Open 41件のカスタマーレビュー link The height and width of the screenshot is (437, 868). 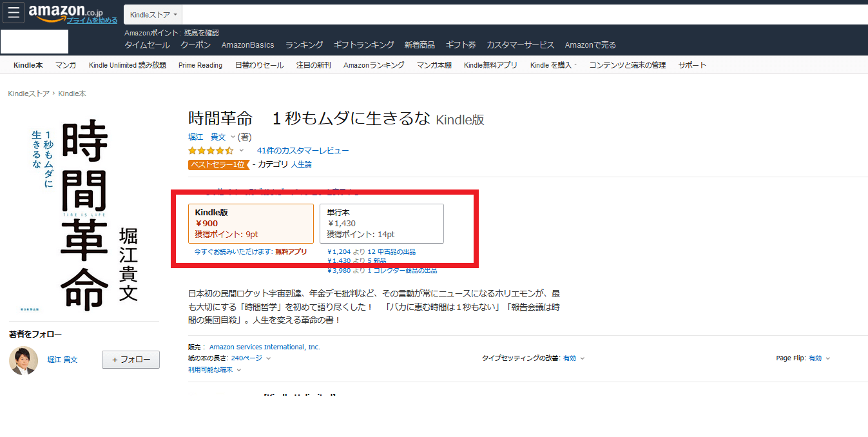coord(303,151)
